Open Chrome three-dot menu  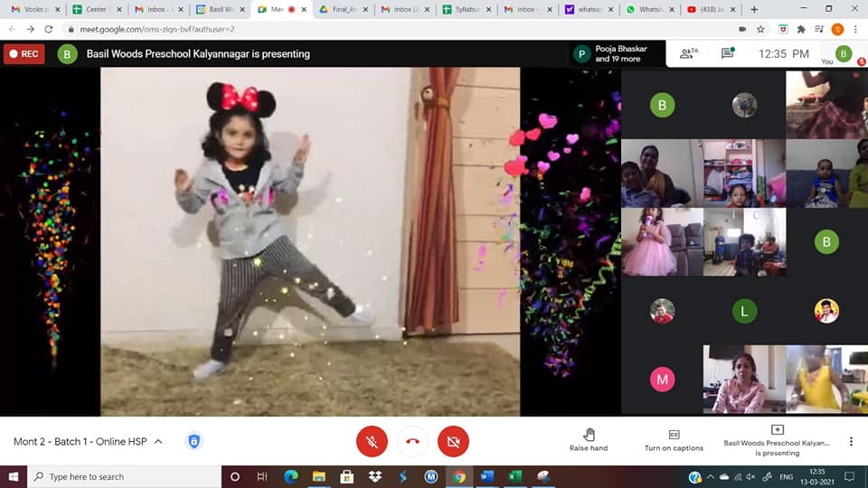856,29
